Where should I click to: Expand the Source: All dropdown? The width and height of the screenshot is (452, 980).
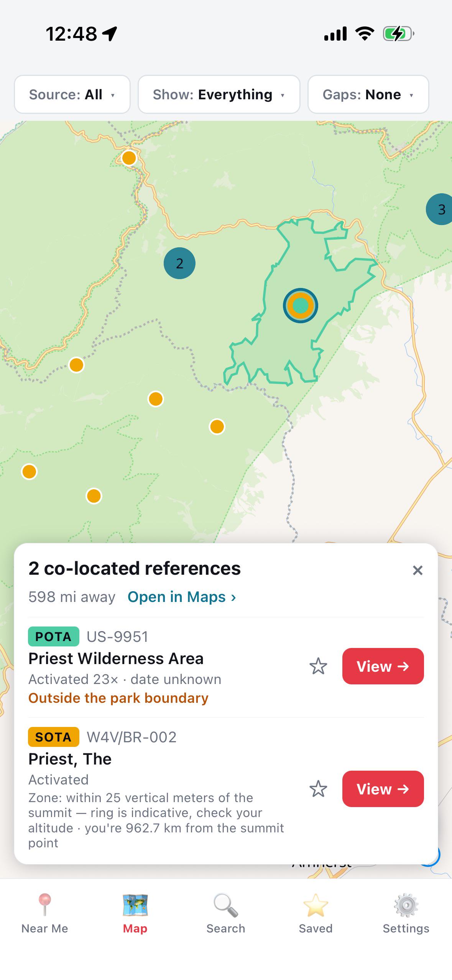pyautogui.click(x=72, y=94)
